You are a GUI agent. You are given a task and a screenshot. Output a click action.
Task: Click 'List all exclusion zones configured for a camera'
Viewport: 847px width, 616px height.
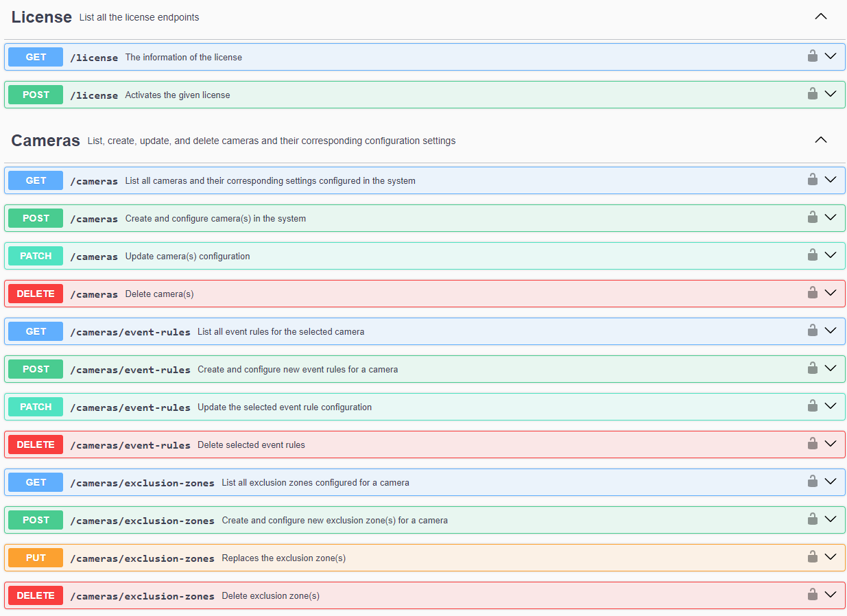tap(315, 482)
